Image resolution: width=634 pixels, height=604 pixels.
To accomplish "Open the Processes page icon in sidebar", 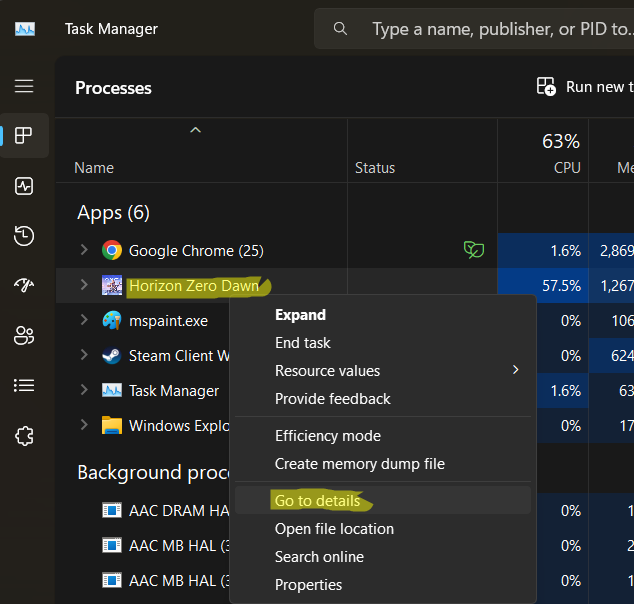I will 24,135.
